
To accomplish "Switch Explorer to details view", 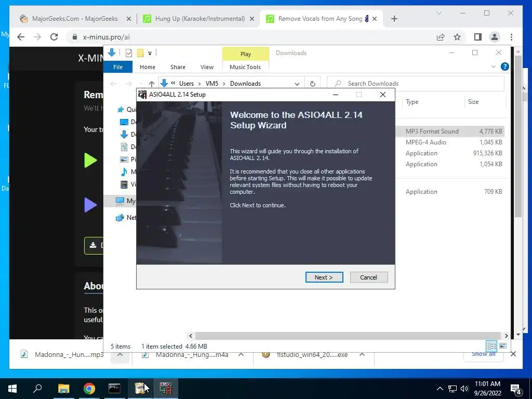I will tap(491, 345).
